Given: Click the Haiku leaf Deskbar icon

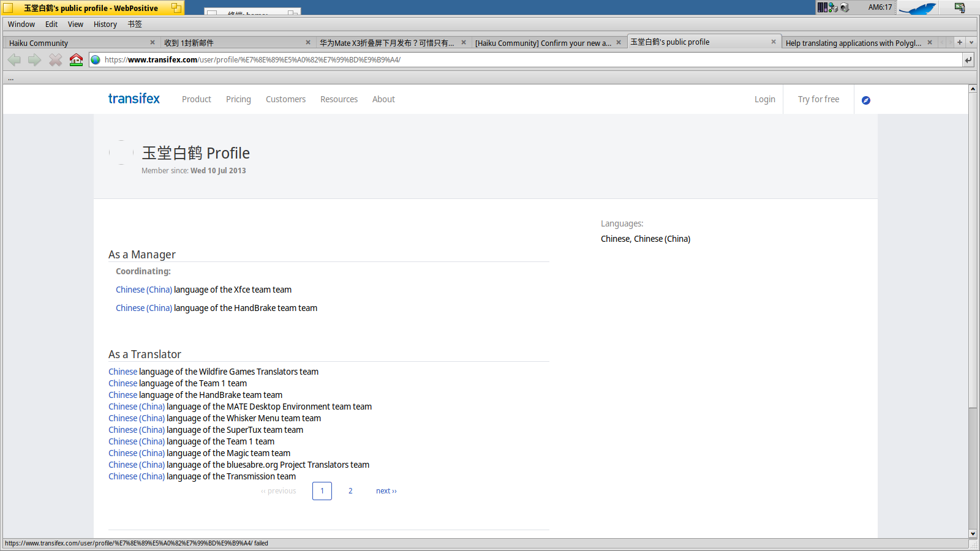Looking at the screenshot, I should pos(917,8).
